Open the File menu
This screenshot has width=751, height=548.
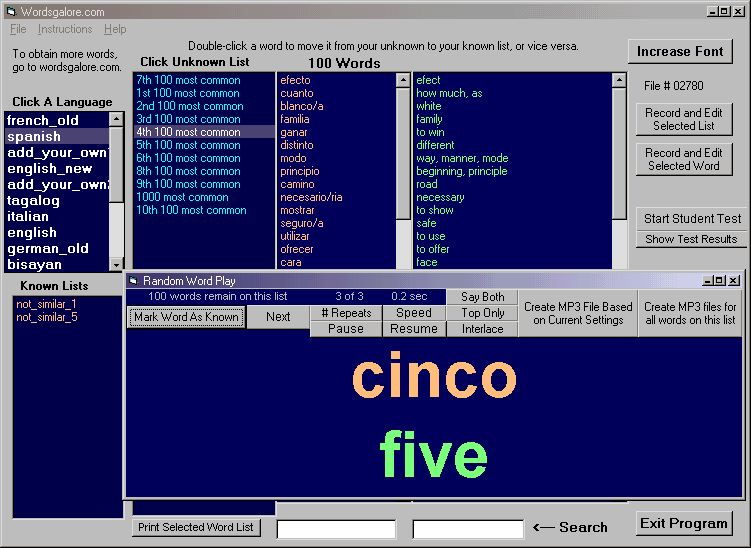[x=18, y=30]
